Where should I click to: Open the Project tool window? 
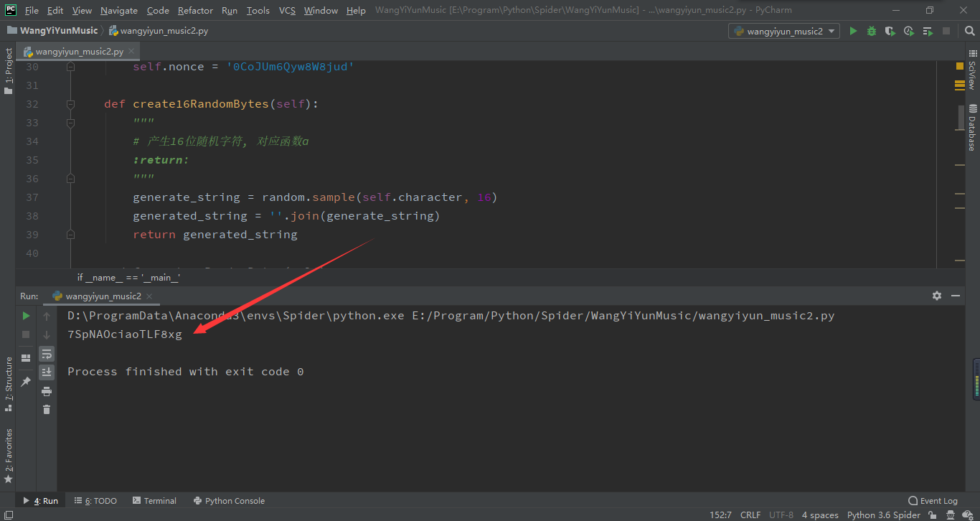[x=8, y=71]
